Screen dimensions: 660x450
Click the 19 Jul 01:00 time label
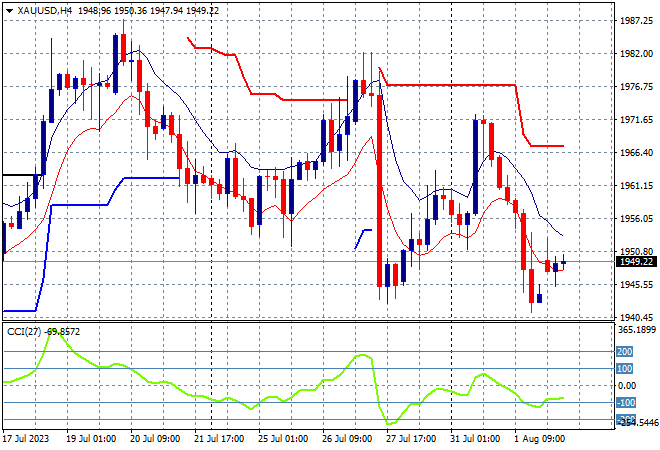(x=91, y=439)
